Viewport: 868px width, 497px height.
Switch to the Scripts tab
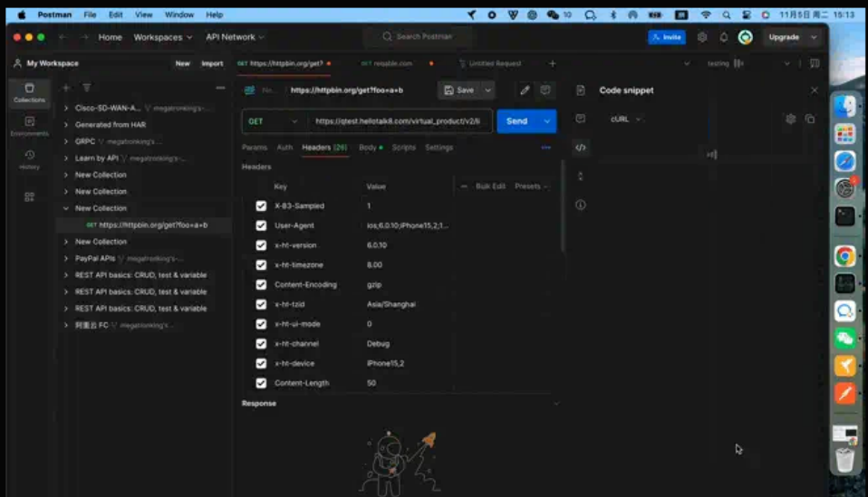point(403,148)
